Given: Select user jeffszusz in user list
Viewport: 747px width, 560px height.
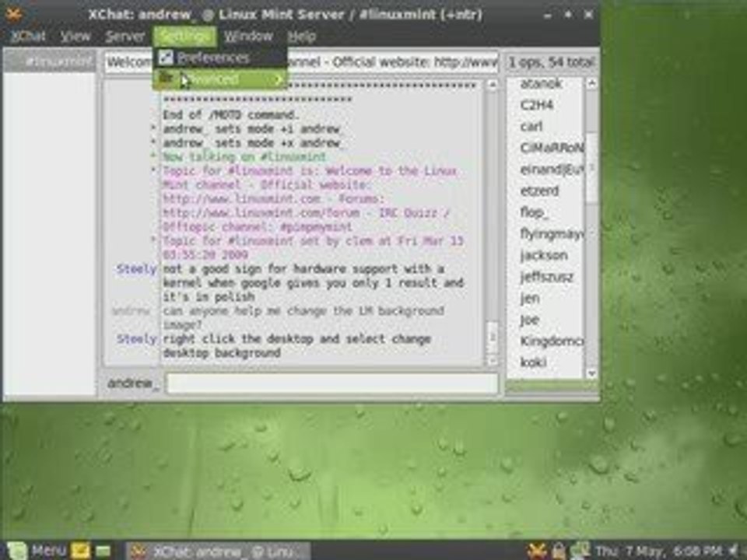Looking at the screenshot, I should coord(546,277).
